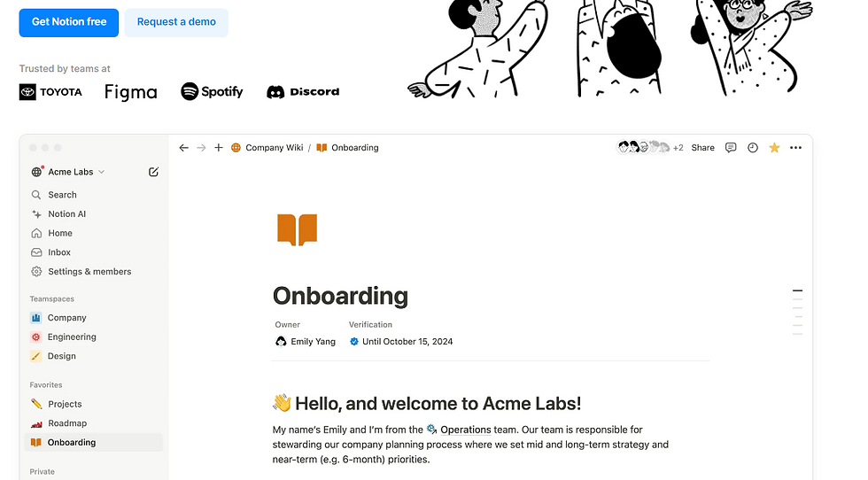Select the Engineering teamspace

72,337
